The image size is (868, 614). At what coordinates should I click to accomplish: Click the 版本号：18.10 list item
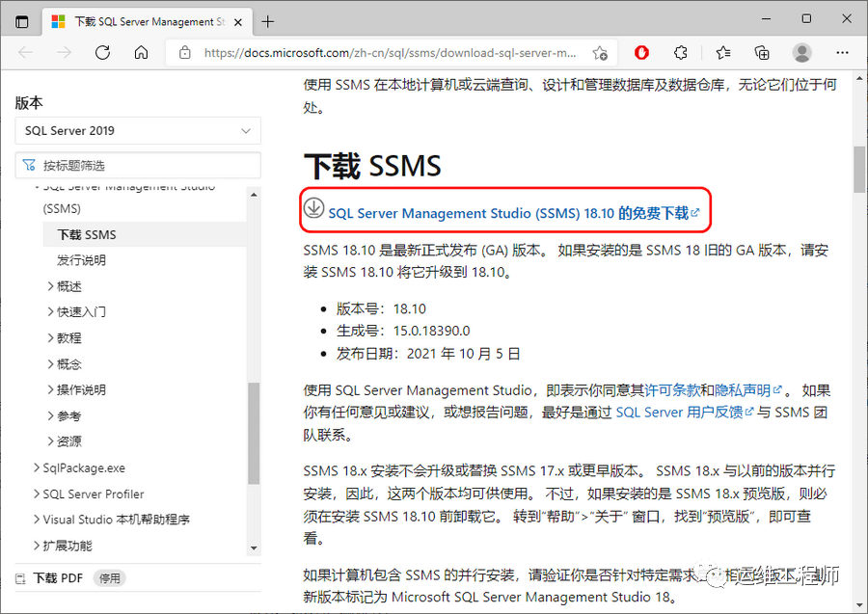[x=381, y=308]
